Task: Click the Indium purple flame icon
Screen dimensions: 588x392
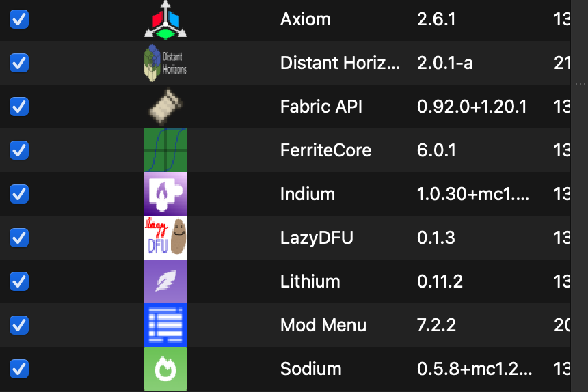Action: tap(165, 194)
